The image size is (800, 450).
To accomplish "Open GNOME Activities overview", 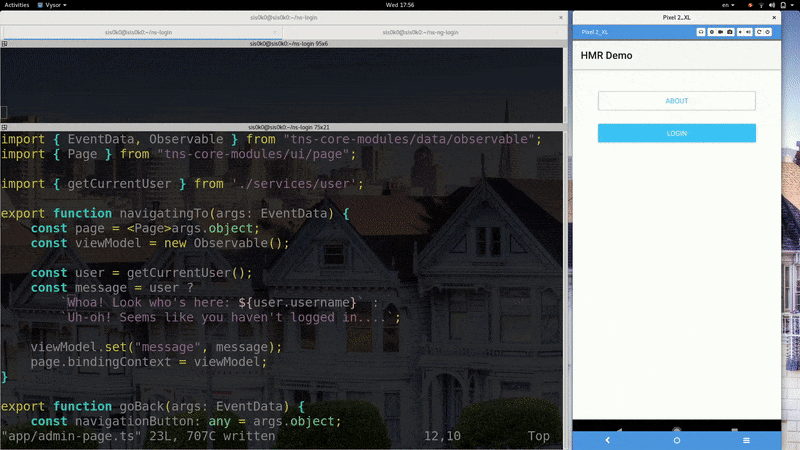I will tap(17, 5).
